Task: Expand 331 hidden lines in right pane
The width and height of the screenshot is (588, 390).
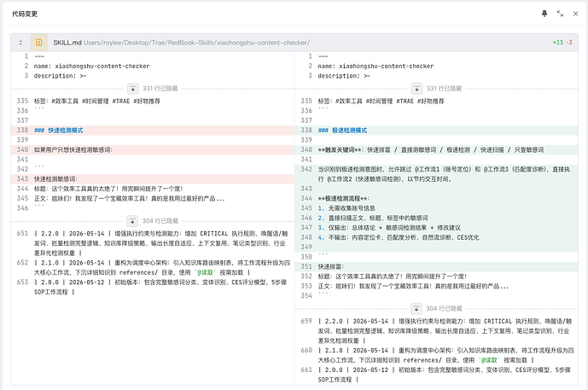Action: tap(416, 89)
